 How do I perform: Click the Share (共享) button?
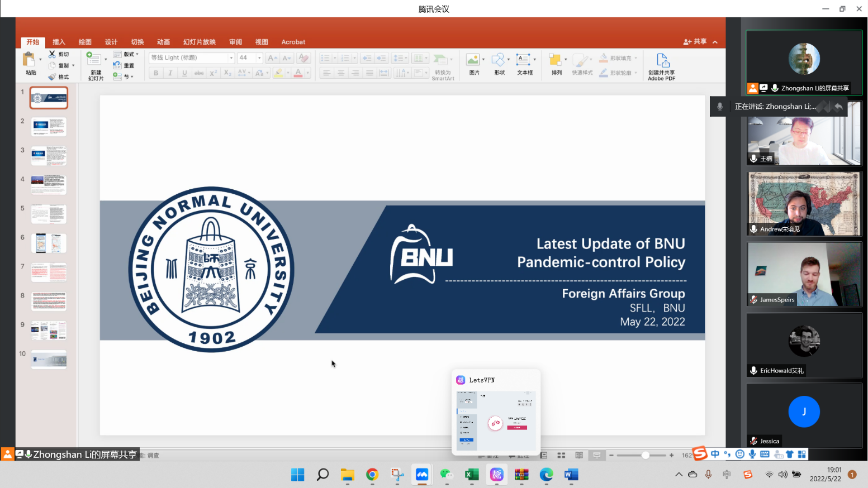tap(695, 42)
